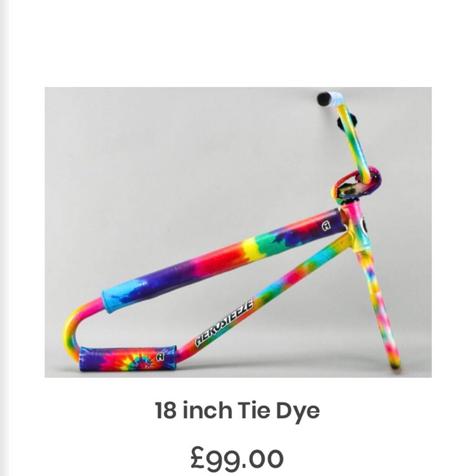Tap the black handlebar grip end
476x476 pixels.
point(324,98)
